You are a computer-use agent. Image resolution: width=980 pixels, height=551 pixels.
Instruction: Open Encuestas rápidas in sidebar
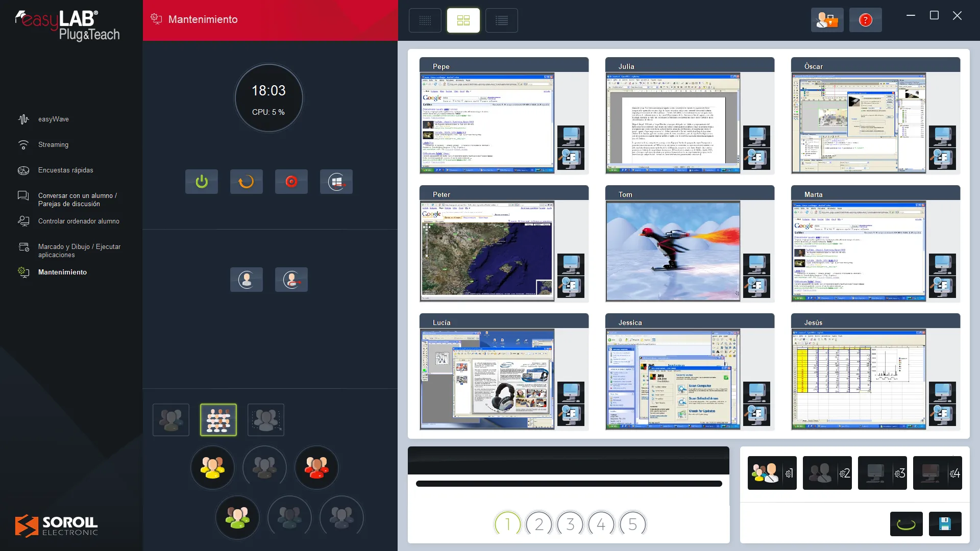[65, 170]
